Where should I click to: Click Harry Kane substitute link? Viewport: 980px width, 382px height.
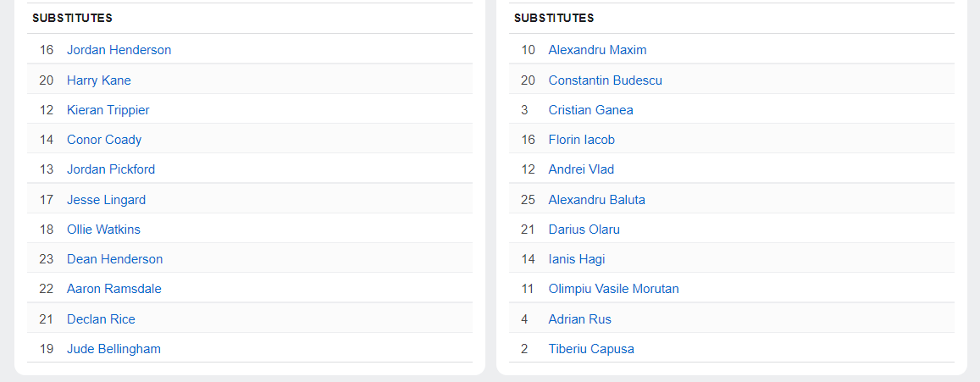point(98,80)
